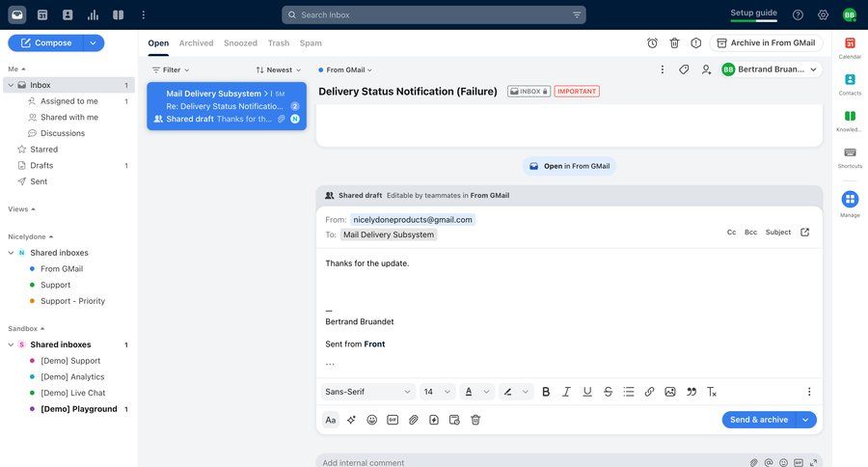This screenshot has width=868, height=467.
Task: Open highlight color dropdown
Action: coord(516,392)
